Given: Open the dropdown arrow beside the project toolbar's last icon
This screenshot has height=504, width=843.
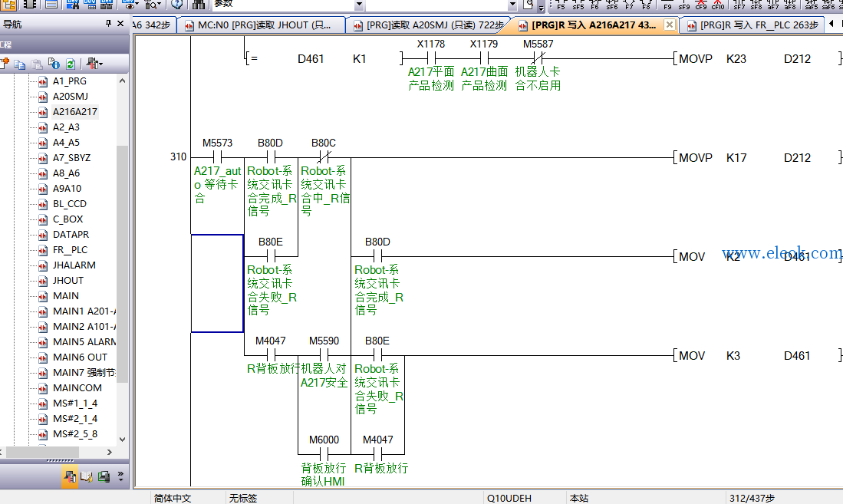Looking at the screenshot, I should (100, 64).
